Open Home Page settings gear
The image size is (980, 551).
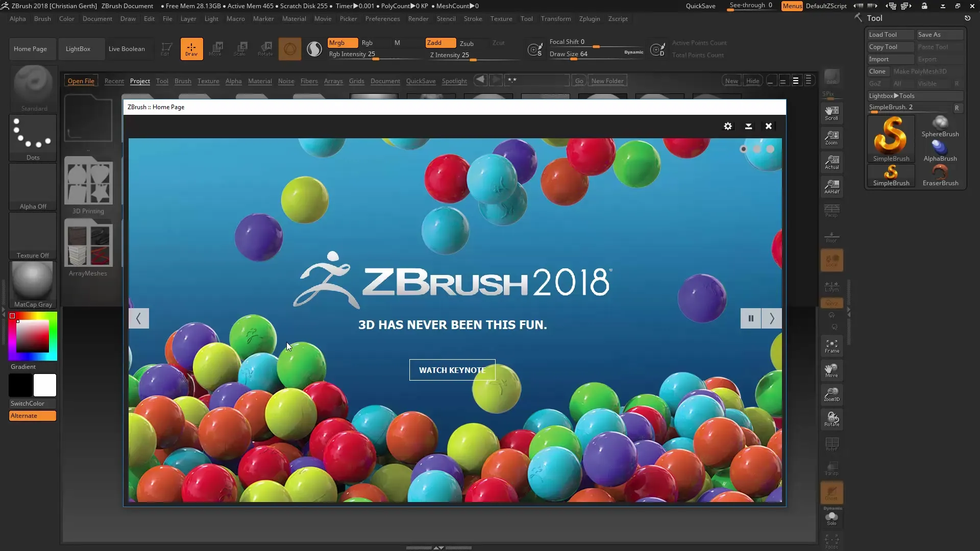click(728, 126)
